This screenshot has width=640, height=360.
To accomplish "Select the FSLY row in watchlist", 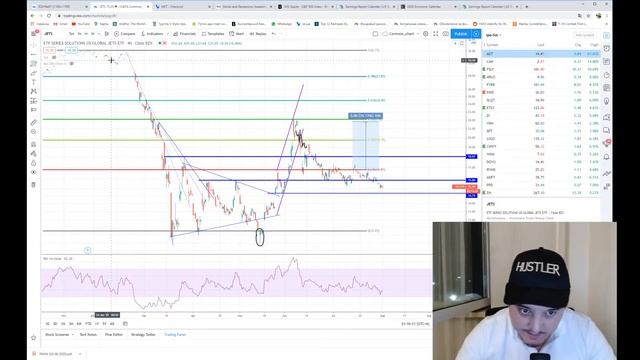I will [x=541, y=69].
